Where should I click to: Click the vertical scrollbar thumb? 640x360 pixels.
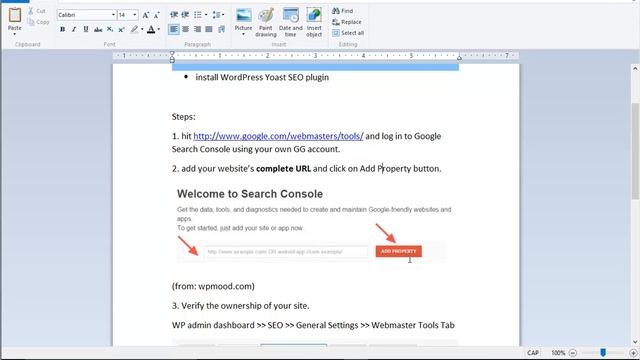635,151
